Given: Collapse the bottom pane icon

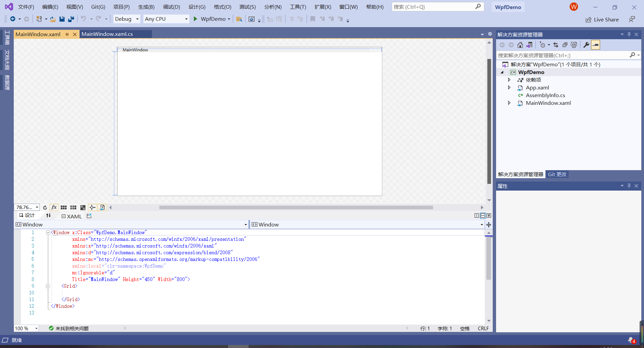Looking at the screenshot, I should pyautogui.click(x=489, y=216).
